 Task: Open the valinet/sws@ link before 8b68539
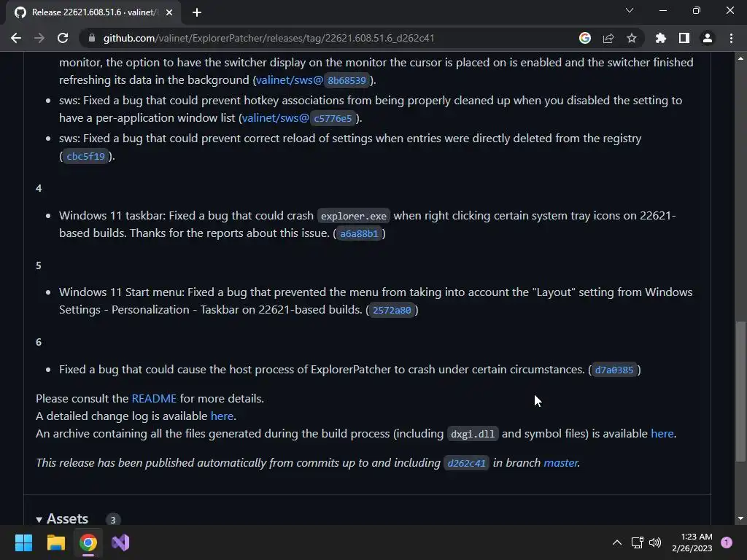[x=290, y=80]
